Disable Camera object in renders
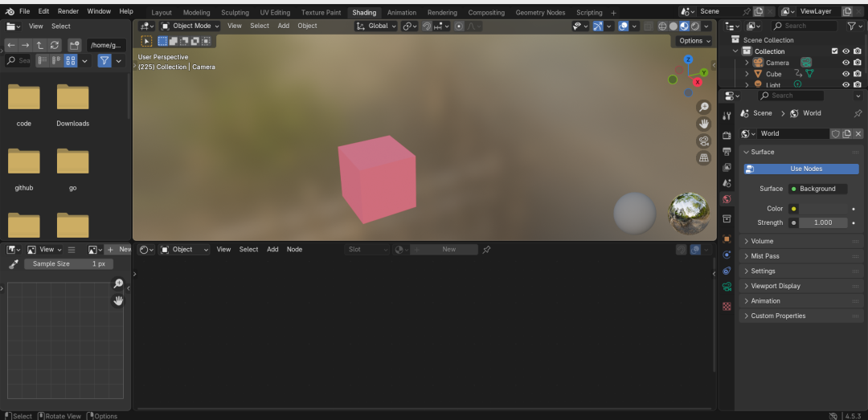The image size is (868, 420). point(858,63)
